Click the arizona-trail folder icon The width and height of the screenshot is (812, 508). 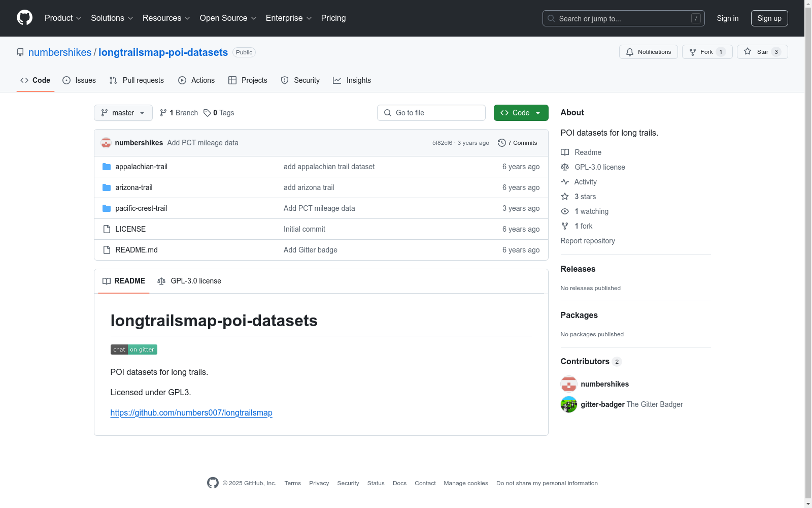(107, 187)
